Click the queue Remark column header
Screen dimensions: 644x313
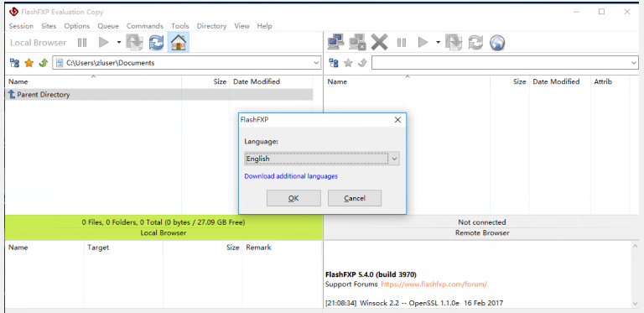282,248
